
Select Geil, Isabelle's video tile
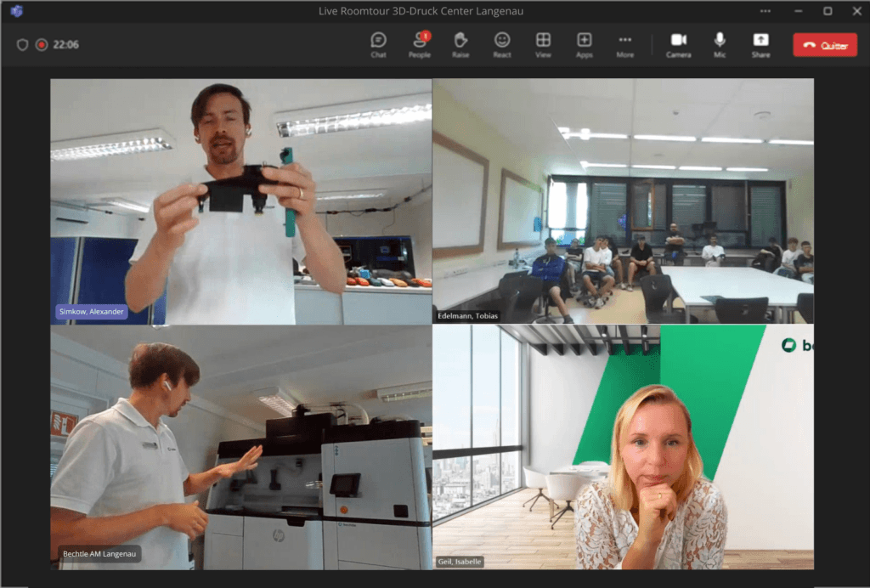coord(623,447)
